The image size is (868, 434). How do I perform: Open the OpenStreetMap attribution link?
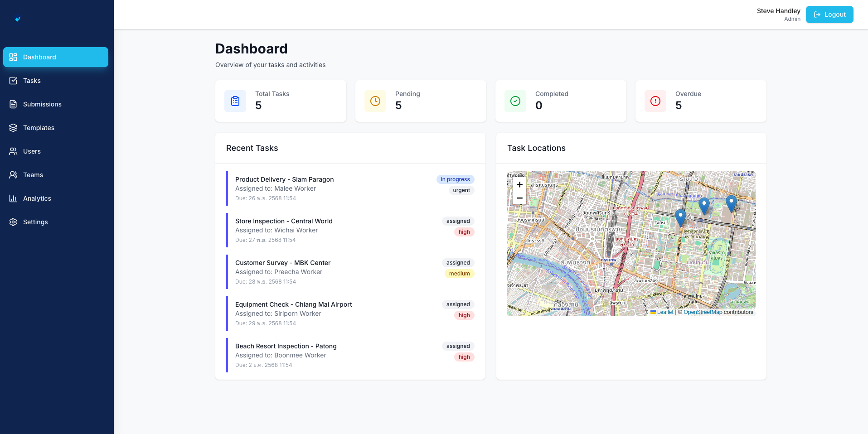click(703, 312)
